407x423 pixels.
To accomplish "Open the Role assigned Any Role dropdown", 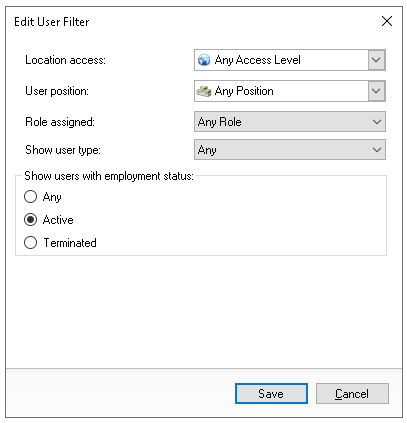I will click(290, 122).
